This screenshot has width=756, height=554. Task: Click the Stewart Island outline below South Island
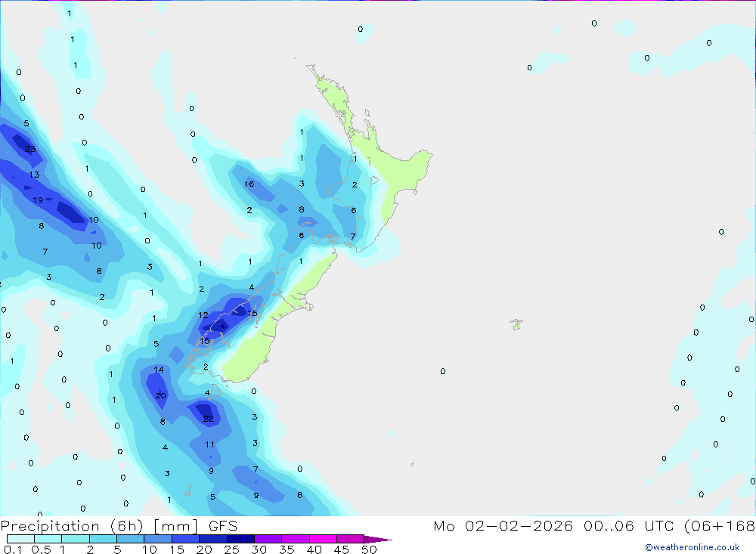(214, 391)
